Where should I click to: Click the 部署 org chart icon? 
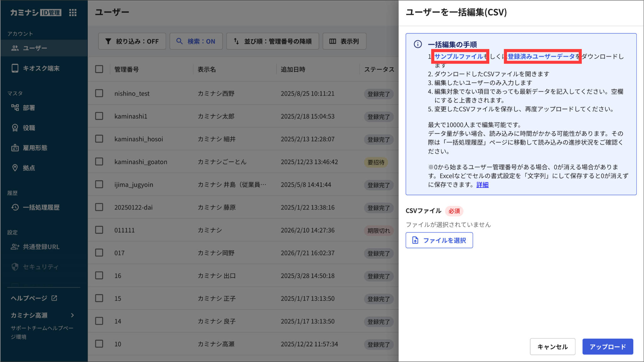coord(15,108)
